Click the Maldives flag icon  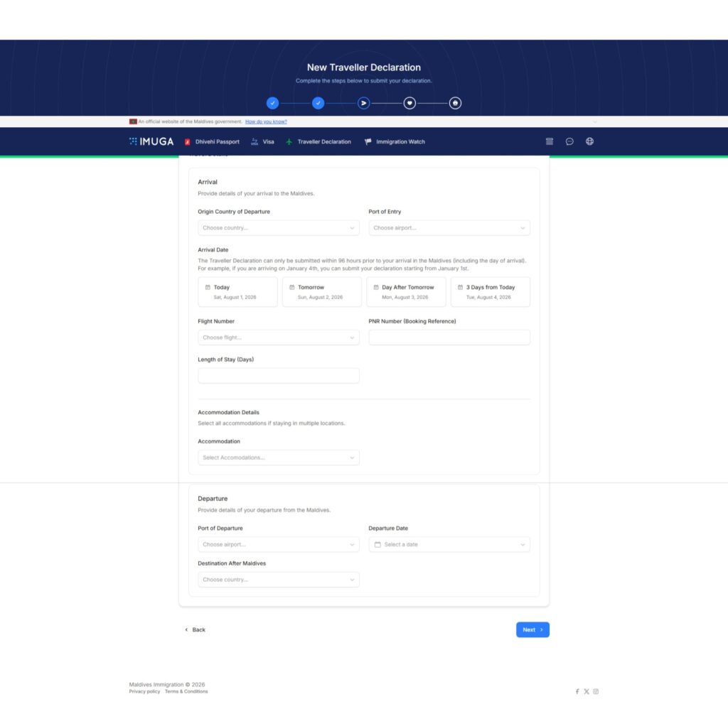(x=133, y=121)
